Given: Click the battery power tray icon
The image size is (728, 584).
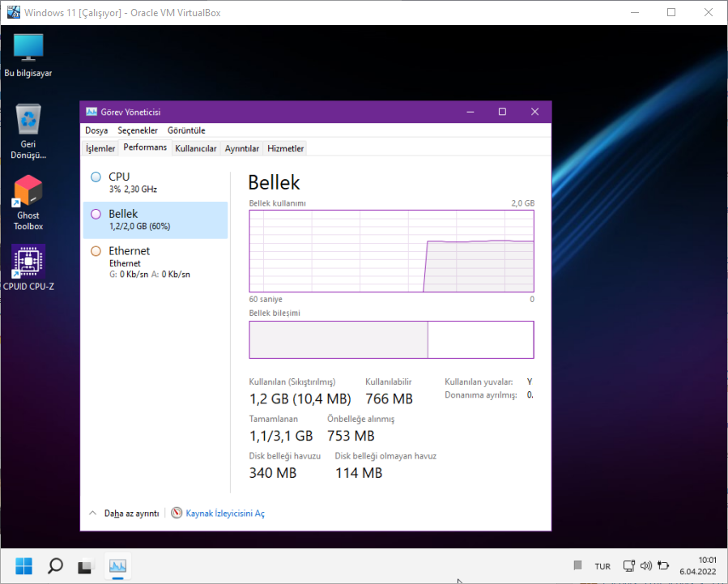Looking at the screenshot, I should pyautogui.click(x=663, y=566).
